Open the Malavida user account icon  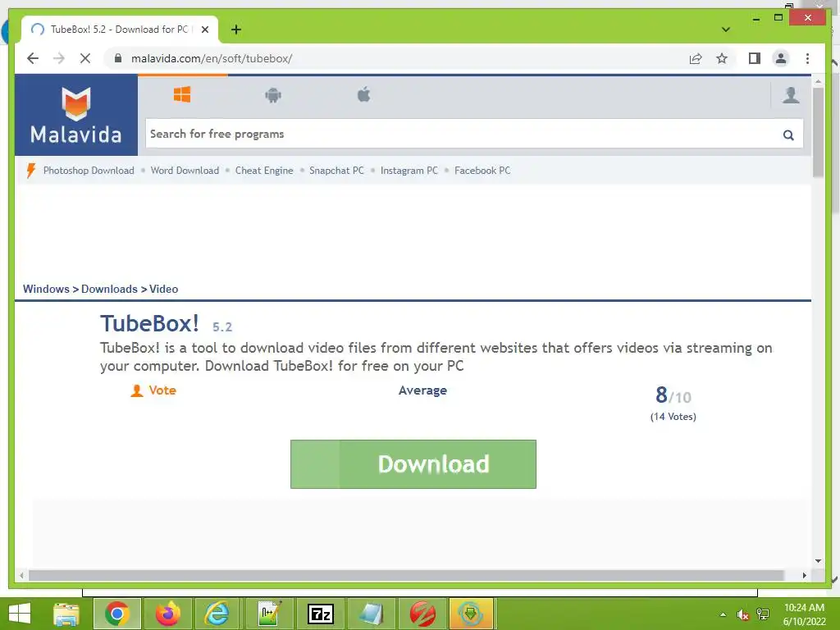point(791,95)
